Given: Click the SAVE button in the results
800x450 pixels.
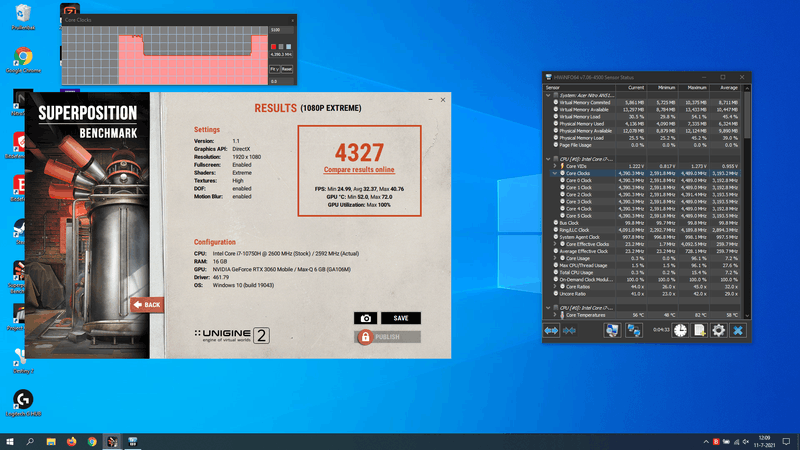Looking at the screenshot, I should tap(401, 318).
